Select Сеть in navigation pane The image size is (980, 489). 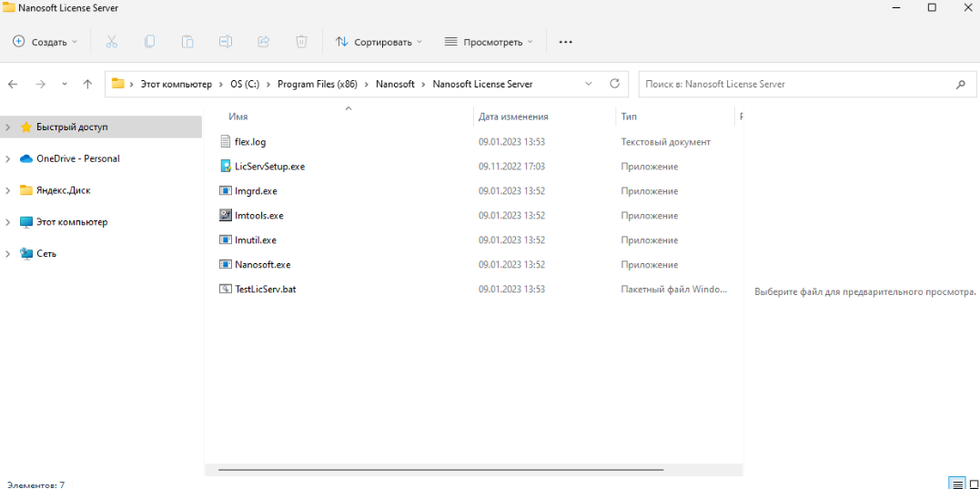pyautogui.click(x=46, y=254)
